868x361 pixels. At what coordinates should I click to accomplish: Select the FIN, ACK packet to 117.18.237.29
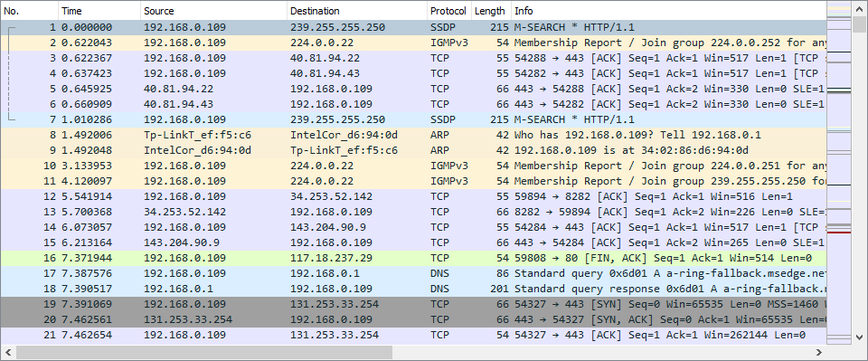click(413, 258)
